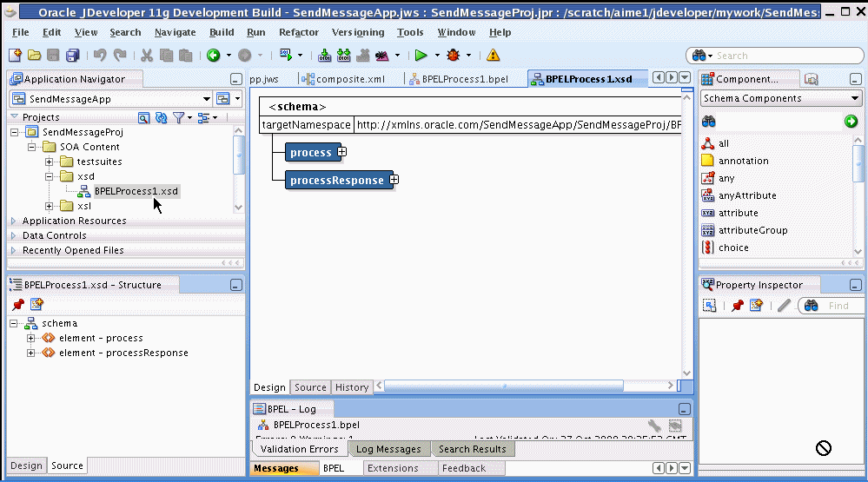Select the BPELProcess1.xsd file in the tree
868x482 pixels.
136,191
